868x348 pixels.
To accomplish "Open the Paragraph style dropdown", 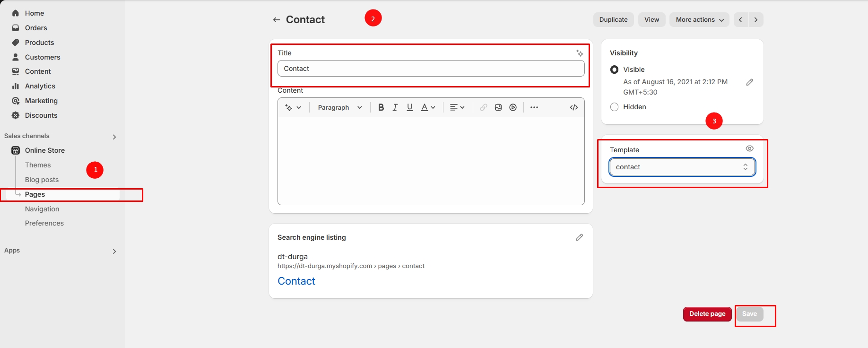I will coord(339,107).
